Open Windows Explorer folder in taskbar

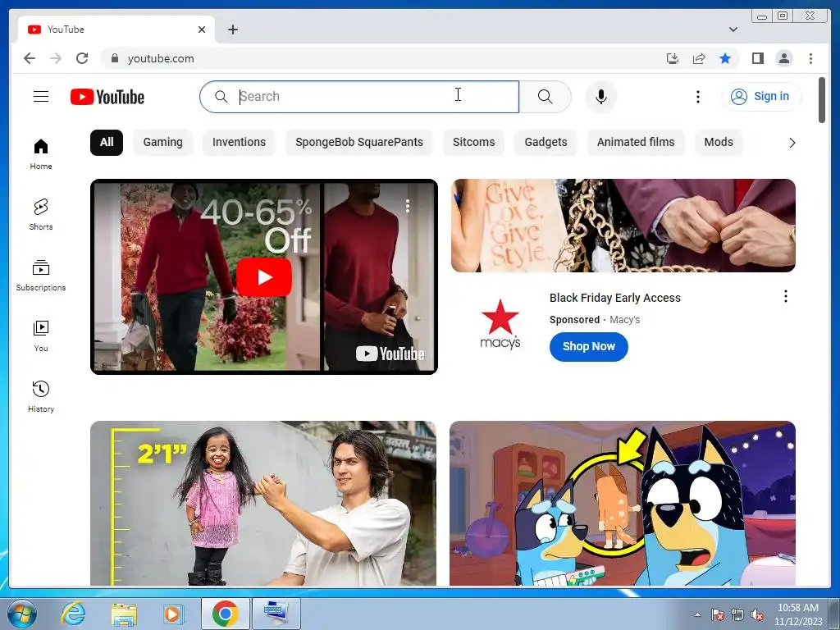(x=124, y=614)
